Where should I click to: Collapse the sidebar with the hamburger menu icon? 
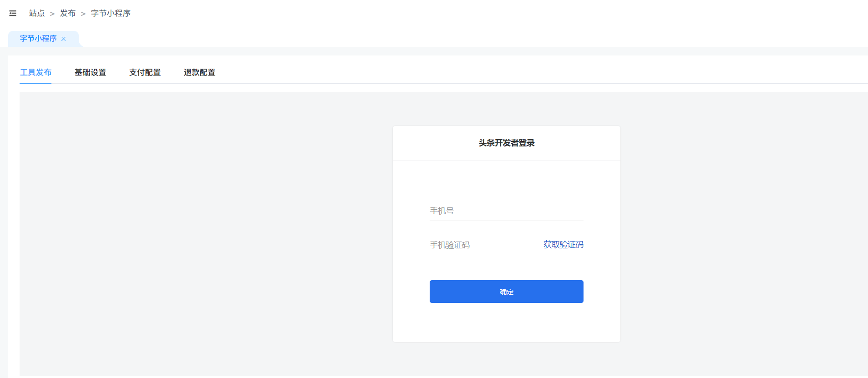tap(13, 13)
